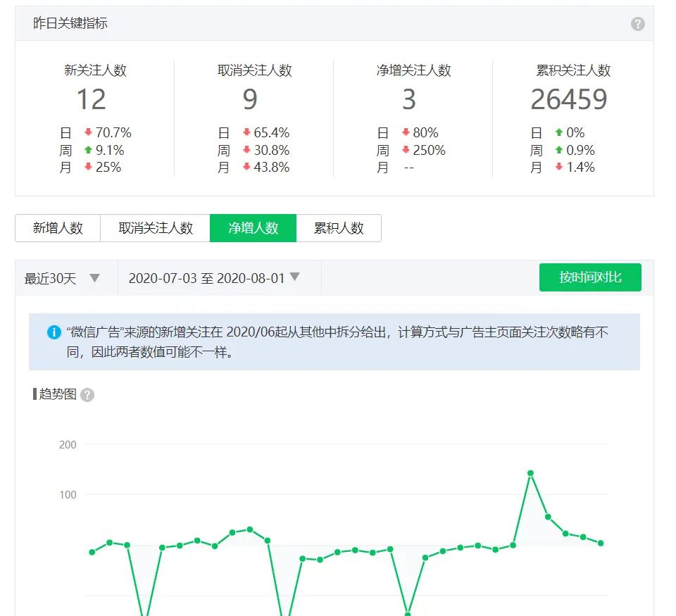The width and height of the screenshot is (676, 616).
Task: Click the help icon beside 趋势图
Action: pos(87,395)
